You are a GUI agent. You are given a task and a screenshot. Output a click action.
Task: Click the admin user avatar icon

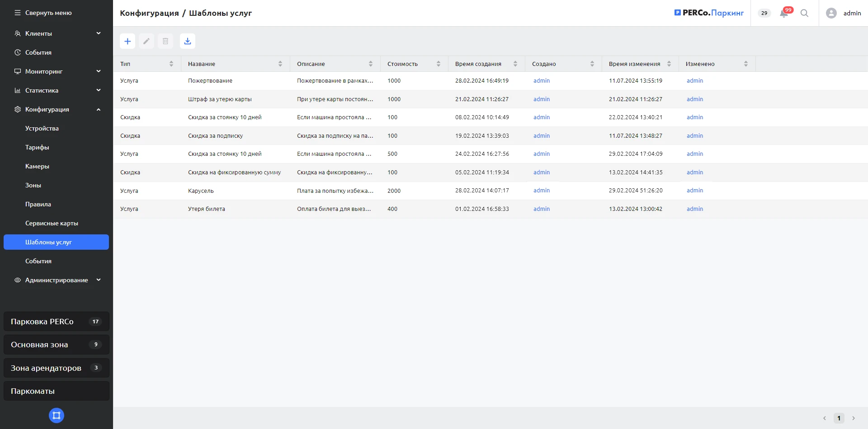click(831, 13)
